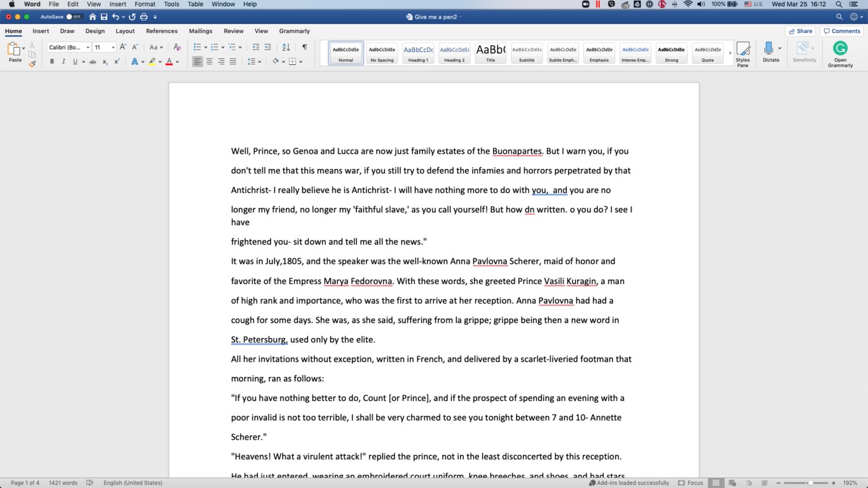This screenshot has height=488, width=868.
Task: Clear all formatting with the eraser A icon
Action: (177, 47)
